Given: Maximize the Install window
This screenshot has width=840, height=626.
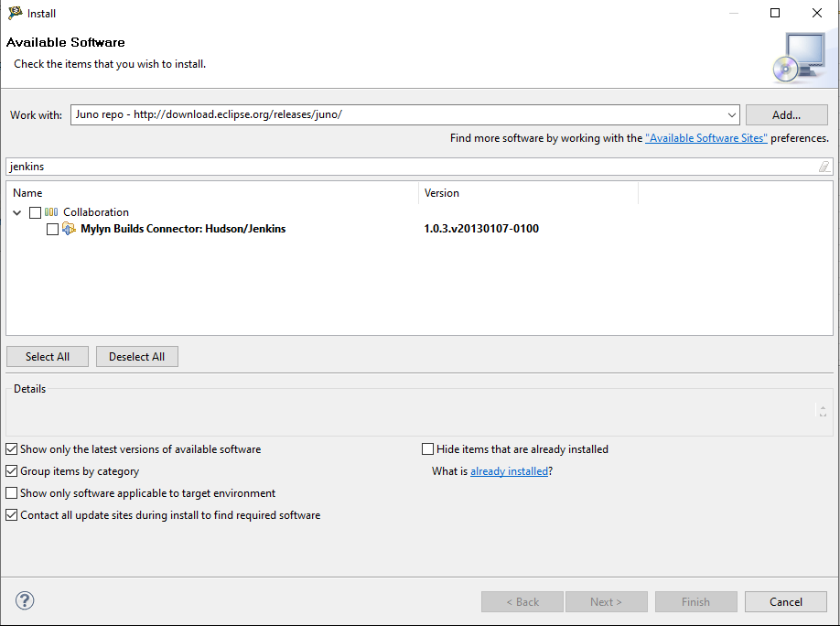Looking at the screenshot, I should (775, 13).
